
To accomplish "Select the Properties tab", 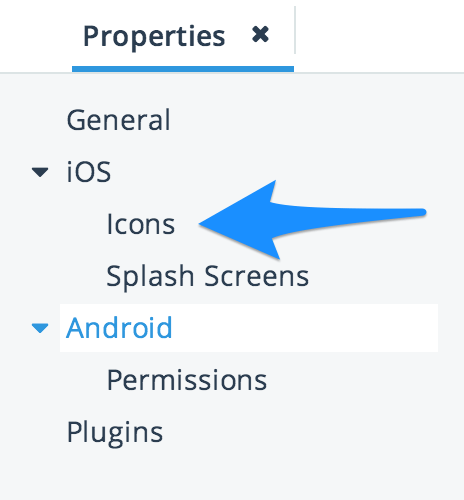I will tap(154, 36).
